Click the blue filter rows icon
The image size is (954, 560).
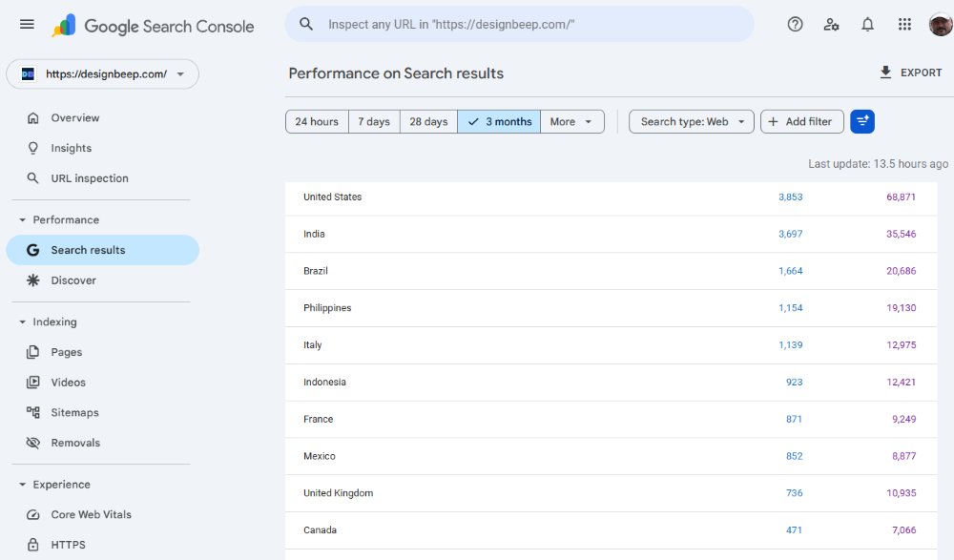[862, 121]
